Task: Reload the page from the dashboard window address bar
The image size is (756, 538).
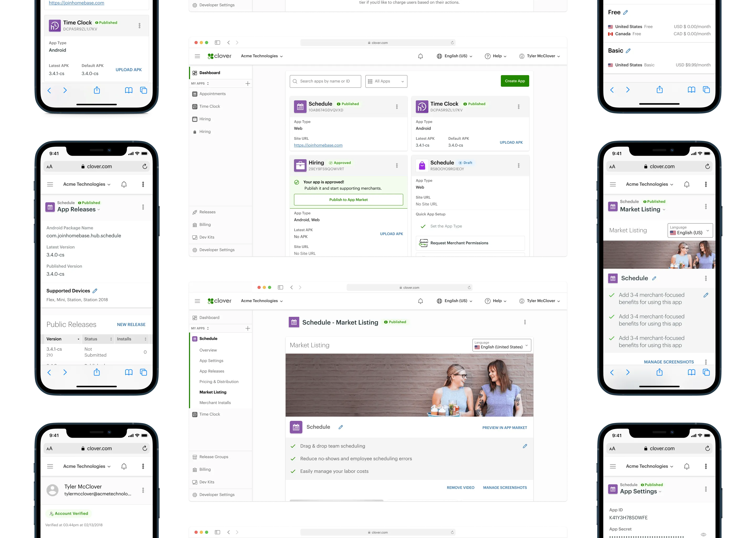Action: [x=452, y=42]
